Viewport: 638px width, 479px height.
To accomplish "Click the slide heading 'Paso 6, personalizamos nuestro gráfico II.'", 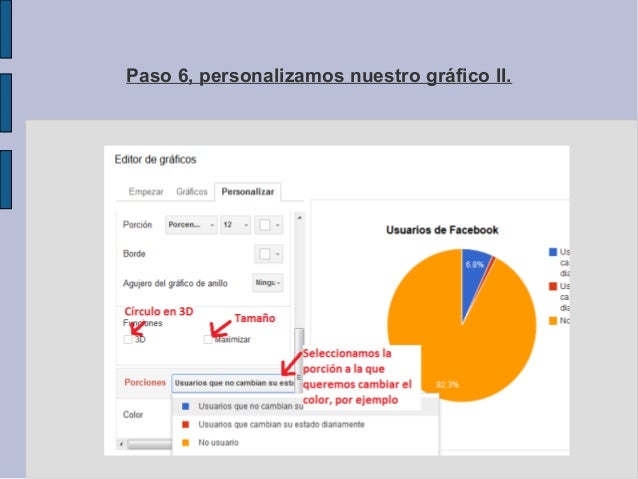I will 319,76.
